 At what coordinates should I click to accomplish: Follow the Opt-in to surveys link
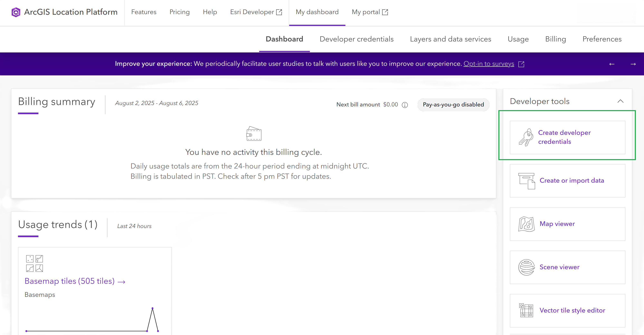point(489,64)
